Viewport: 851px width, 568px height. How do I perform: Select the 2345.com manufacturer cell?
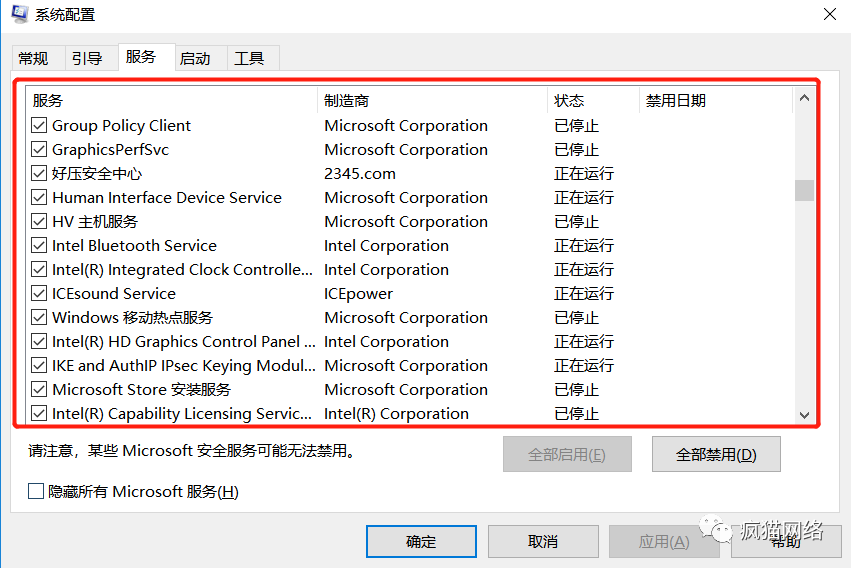click(x=360, y=174)
